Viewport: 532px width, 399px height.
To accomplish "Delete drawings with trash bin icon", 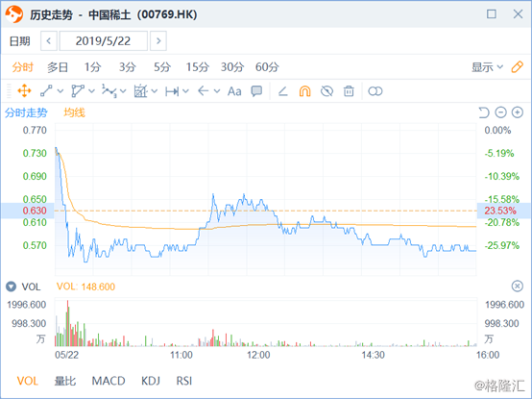I will click(349, 91).
